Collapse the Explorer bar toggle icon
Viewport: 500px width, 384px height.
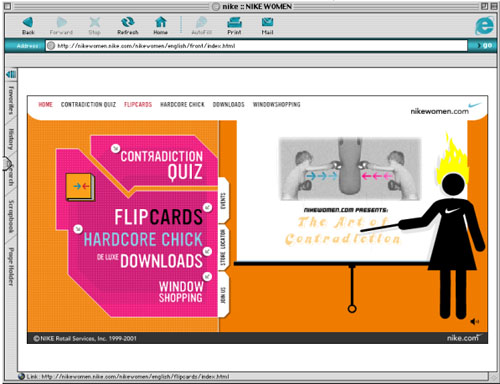point(11,74)
